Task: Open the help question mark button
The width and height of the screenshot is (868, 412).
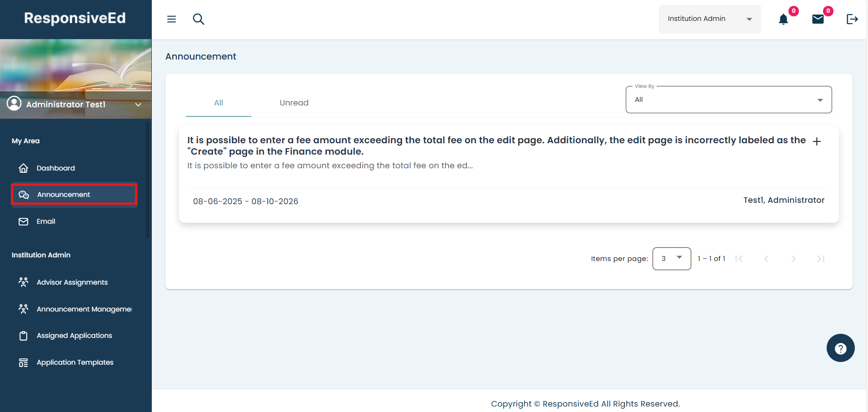Action: click(x=840, y=348)
